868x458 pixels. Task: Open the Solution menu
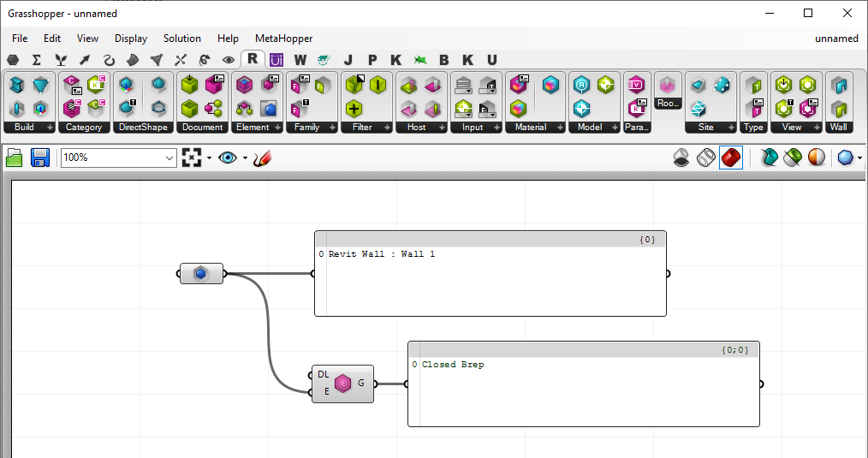click(181, 39)
